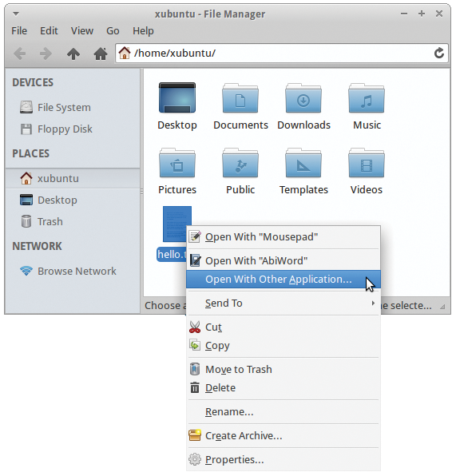The width and height of the screenshot is (456, 476).
Task: Open the window menu arrow in titlebar
Action: click(x=16, y=14)
